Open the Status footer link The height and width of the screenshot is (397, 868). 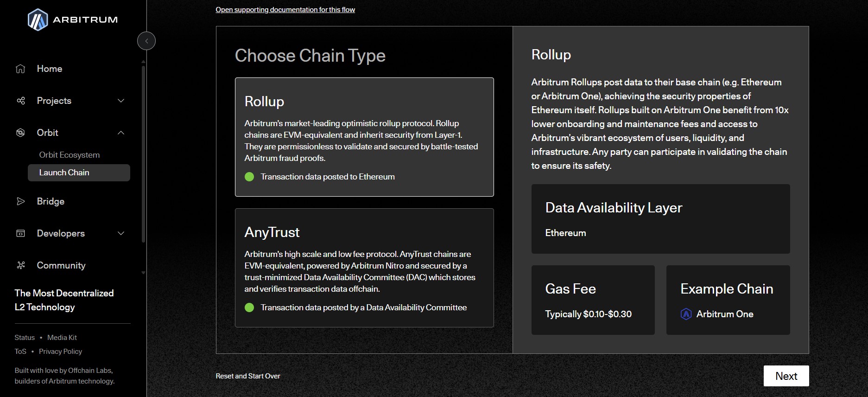pyautogui.click(x=25, y=338)
